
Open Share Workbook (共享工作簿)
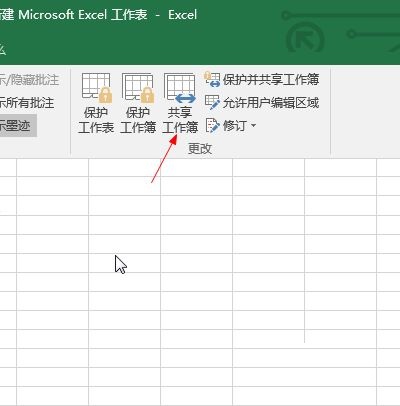tap(180, 103)
